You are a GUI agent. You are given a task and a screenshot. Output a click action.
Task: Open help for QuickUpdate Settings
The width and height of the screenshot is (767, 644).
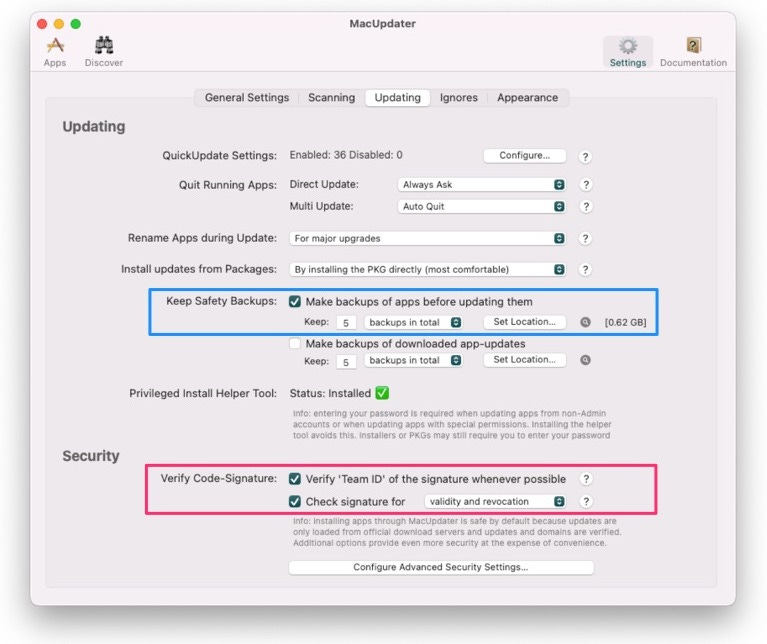[585, 156]
